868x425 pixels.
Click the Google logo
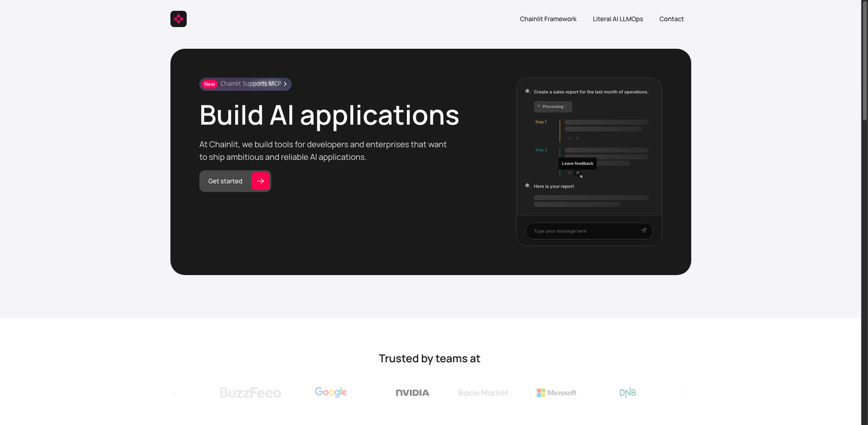pyautogui.click(x=331, y=392)
